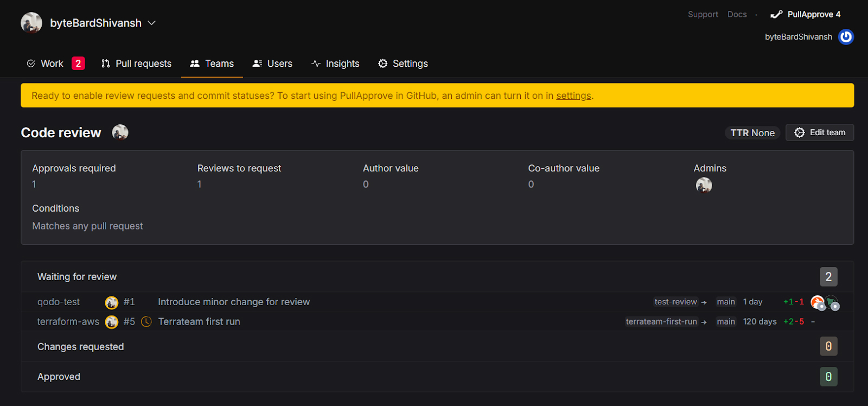
Task: Click the red Work count badge showing 2
Action: click(x=78, y=64)
